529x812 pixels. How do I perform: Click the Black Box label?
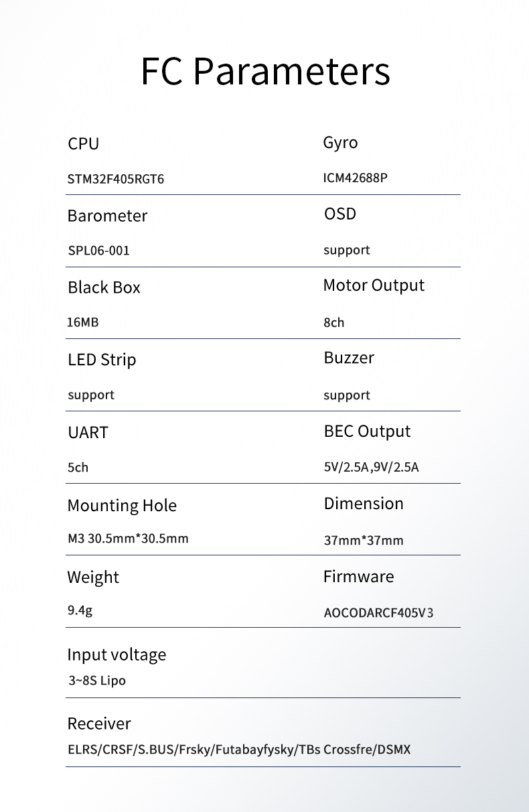pos(104,287)
